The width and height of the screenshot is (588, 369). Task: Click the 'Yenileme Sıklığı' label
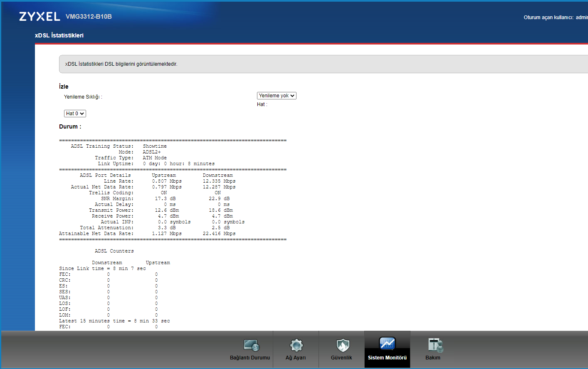[x=83, y=97]
